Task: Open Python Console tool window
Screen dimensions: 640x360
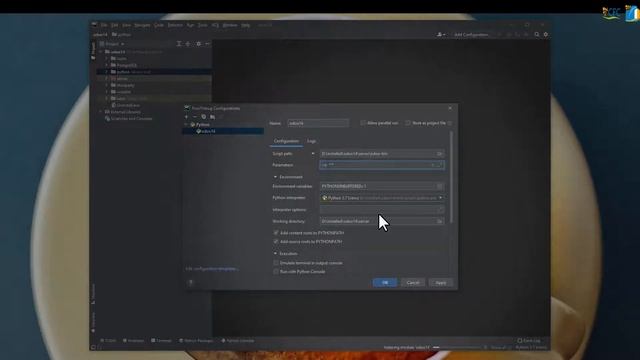Action: 238,340
